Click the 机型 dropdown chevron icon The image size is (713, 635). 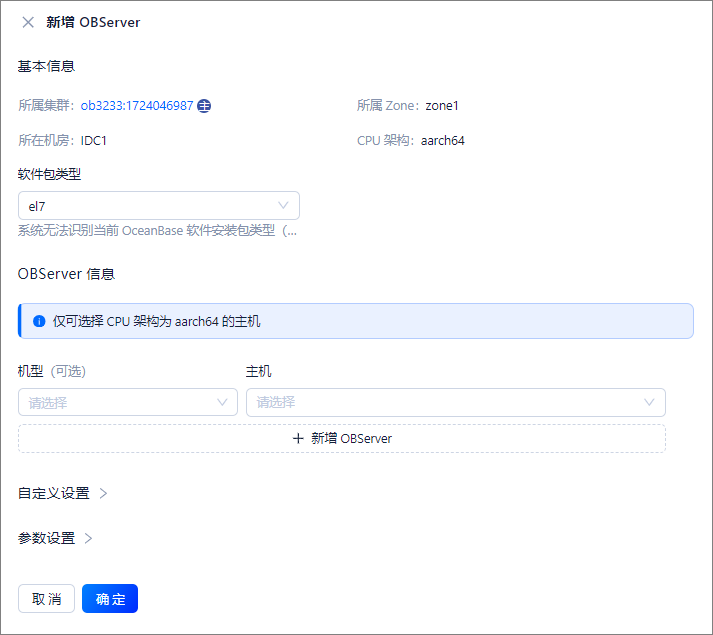coord(222,402)
